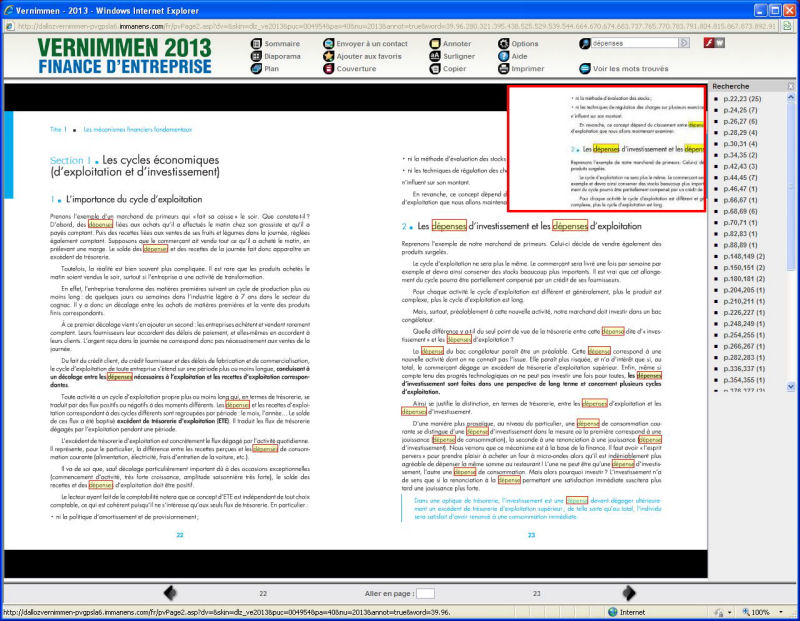Click the Recherche panel scrollbar thumb
800x621 pixels.
[x=791, y=186]
